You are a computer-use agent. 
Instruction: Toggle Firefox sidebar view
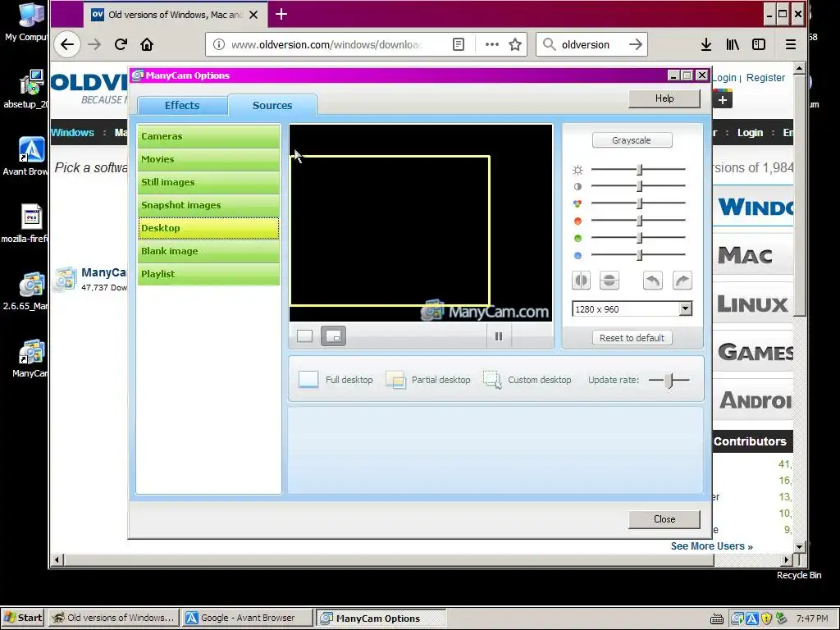click(x=759, y=44)
